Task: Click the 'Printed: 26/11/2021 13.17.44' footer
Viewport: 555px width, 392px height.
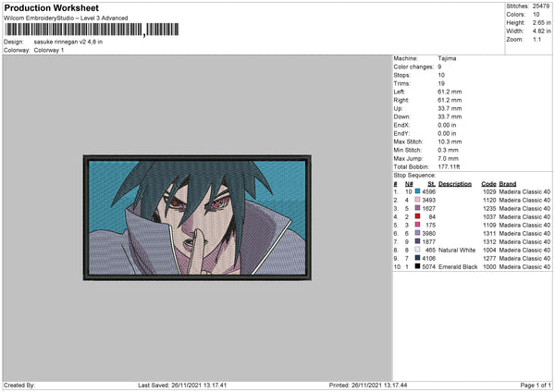Action: coord(368,386)
